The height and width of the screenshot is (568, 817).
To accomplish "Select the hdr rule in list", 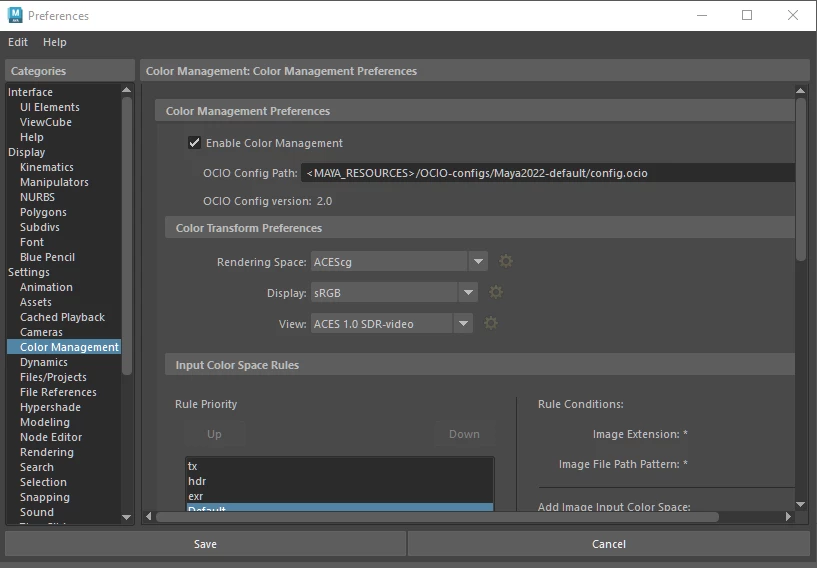I will [x=340, y=481].
